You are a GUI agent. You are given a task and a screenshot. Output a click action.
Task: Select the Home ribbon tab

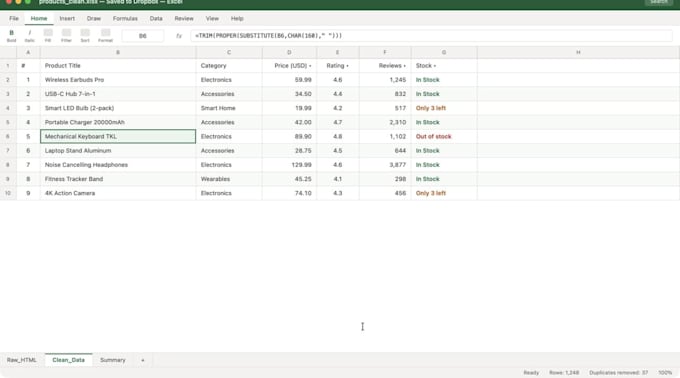39,19
